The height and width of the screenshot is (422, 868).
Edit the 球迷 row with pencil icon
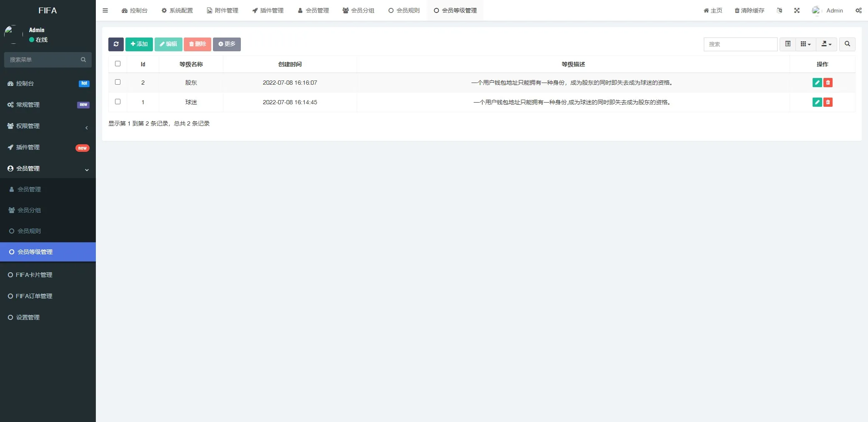[817, 102]
